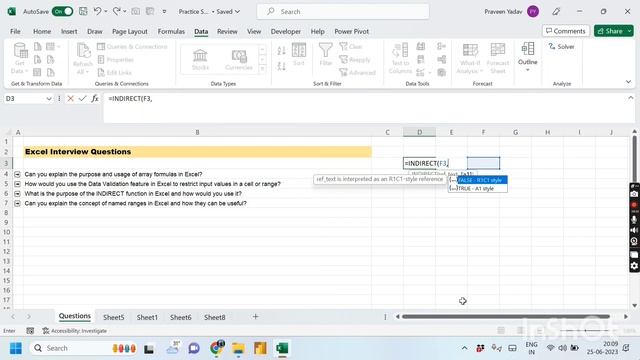Click the Save icon in title bar
The image size is (640, 360).
click(83, 11)
